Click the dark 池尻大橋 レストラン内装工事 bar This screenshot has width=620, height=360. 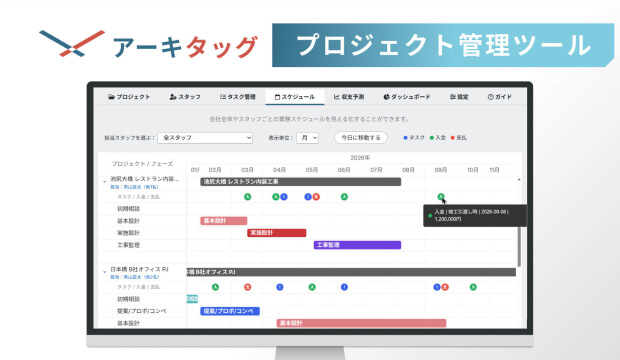[301, 182]
